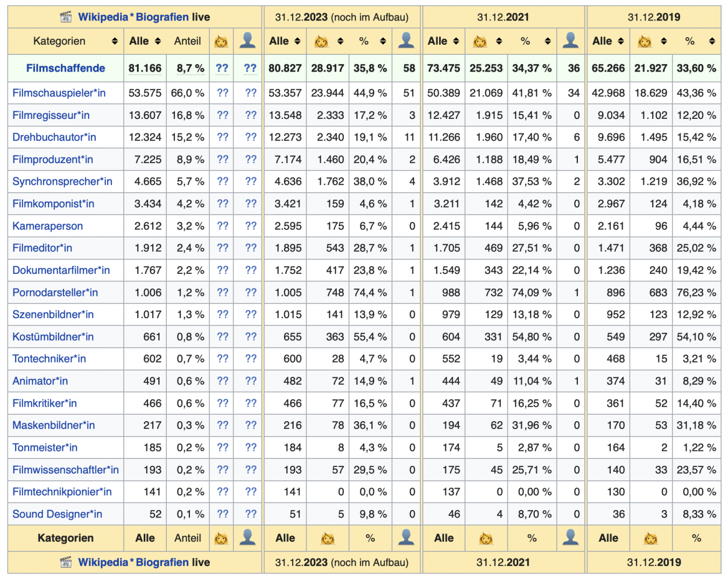Click the clapperboard icon in the bottom footer
The width and height of the screenshot is (728, 581).
(x=66, y=563)
